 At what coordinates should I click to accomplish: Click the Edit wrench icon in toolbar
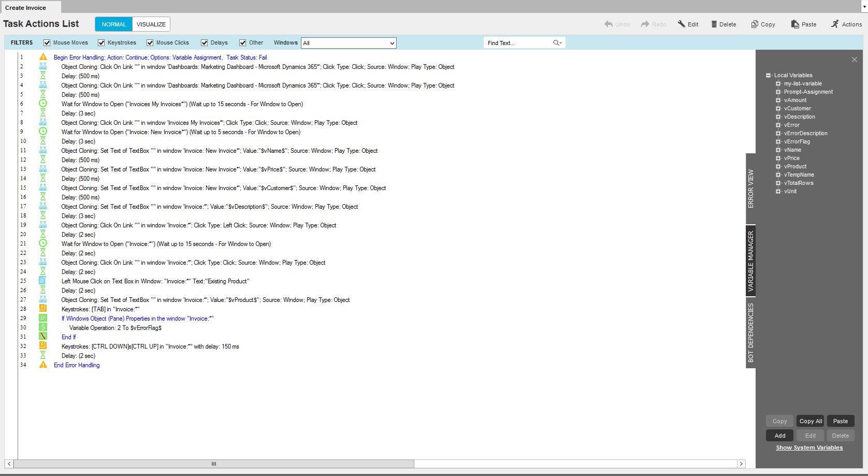coord(682,24)
